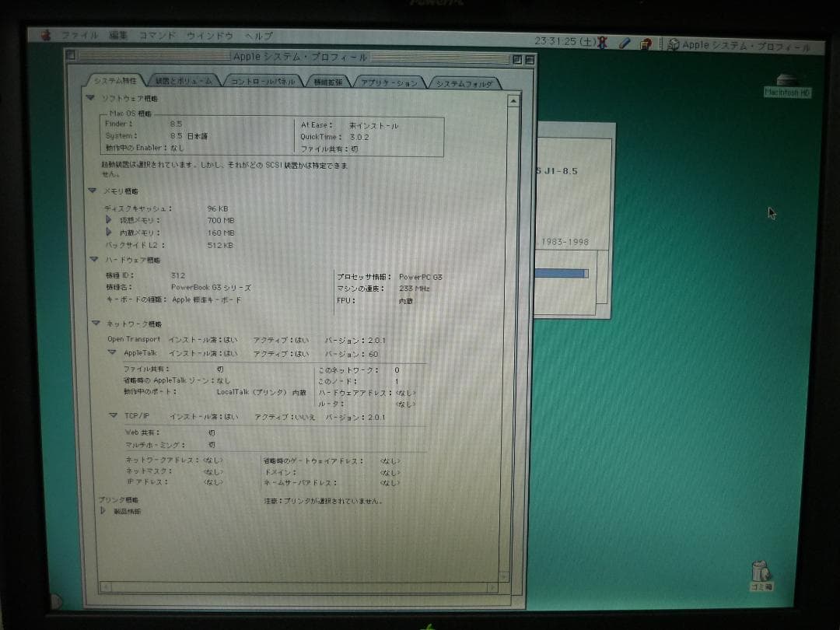Expand the 仮想メモリ disclosure triangle

pyautogui.click(x=107, y=219)
